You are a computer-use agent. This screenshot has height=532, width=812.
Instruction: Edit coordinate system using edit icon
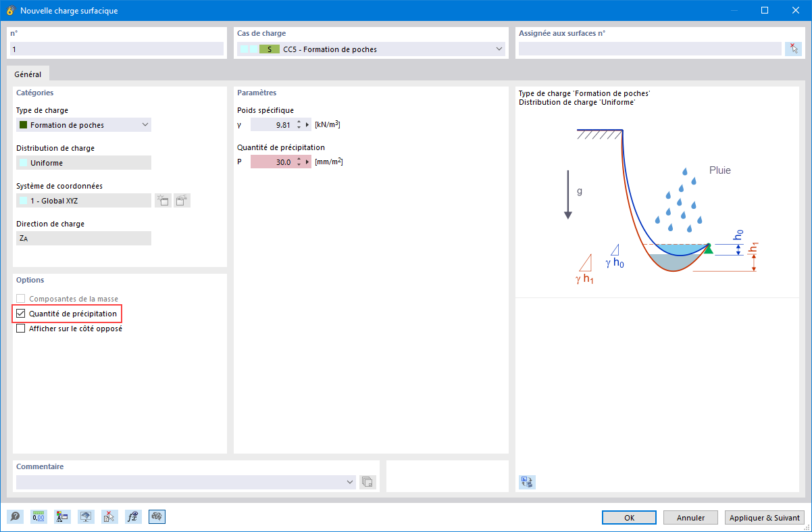(x=182, y=200)
